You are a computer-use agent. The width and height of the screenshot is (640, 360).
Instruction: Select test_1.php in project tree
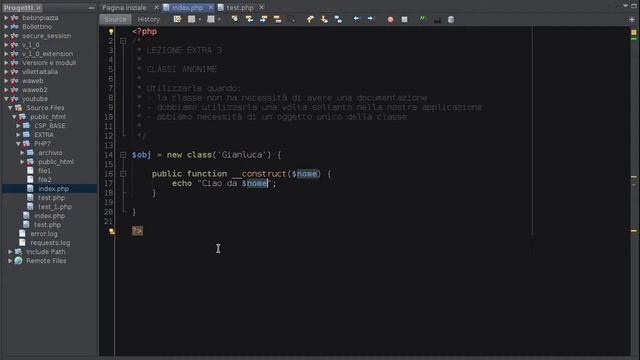[x=55, y=207]
